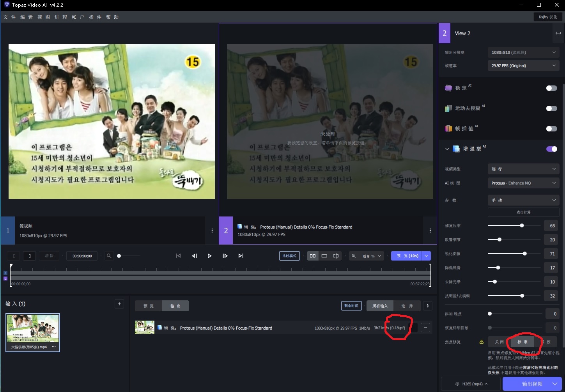Set focus fix to 标准 (standard)
The image size is (565, 392).
point(522,342)
